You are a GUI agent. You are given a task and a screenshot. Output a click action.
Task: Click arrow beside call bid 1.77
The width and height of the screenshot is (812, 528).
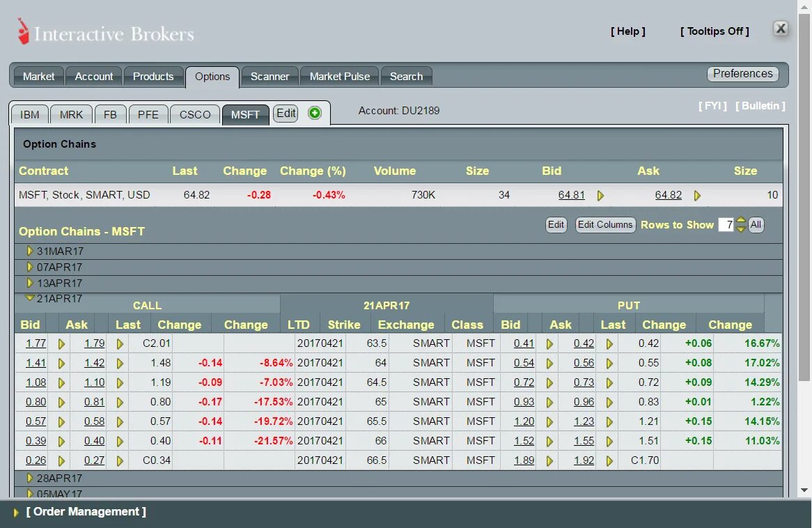[61, 344]
